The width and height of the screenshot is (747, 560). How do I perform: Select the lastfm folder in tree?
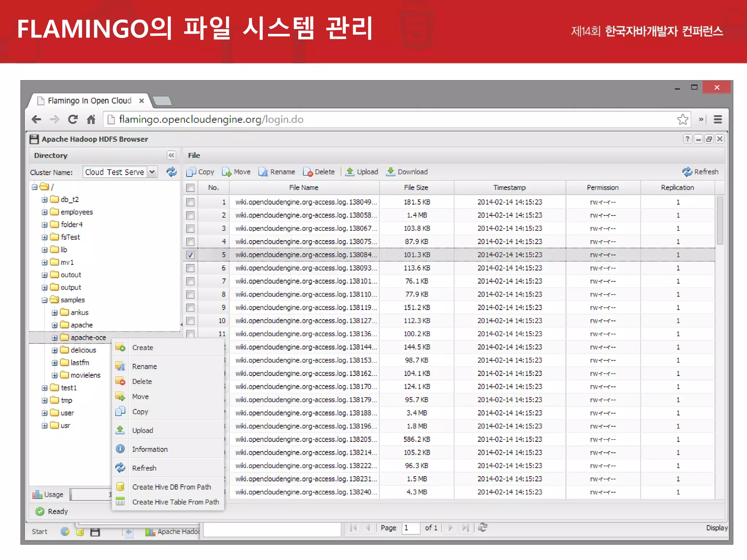click(80, 362)
